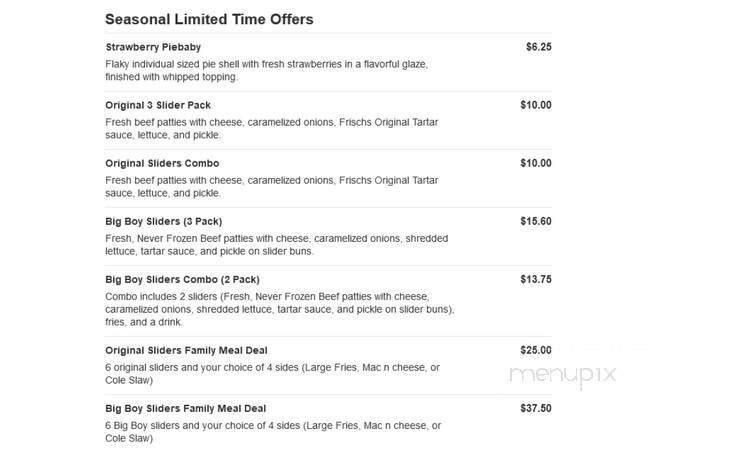The image size is (742, 457).
Task: Click the $13.75 price
Action: click(536, 280)
